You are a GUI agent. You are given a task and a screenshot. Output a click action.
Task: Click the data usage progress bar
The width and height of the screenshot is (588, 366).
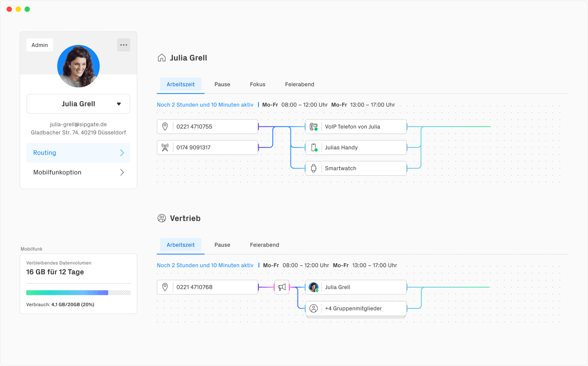click(78, 292)
